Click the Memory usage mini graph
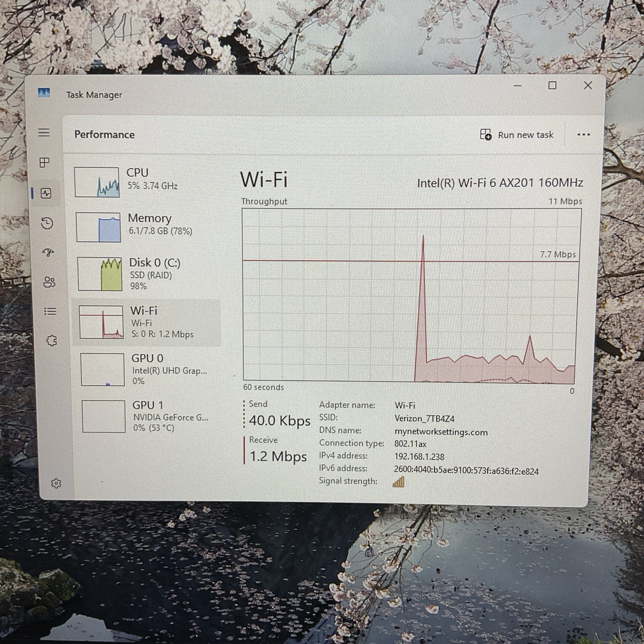The width and height of the screenshot is (644, 644). pyautogui.click(x=98, y=227)
